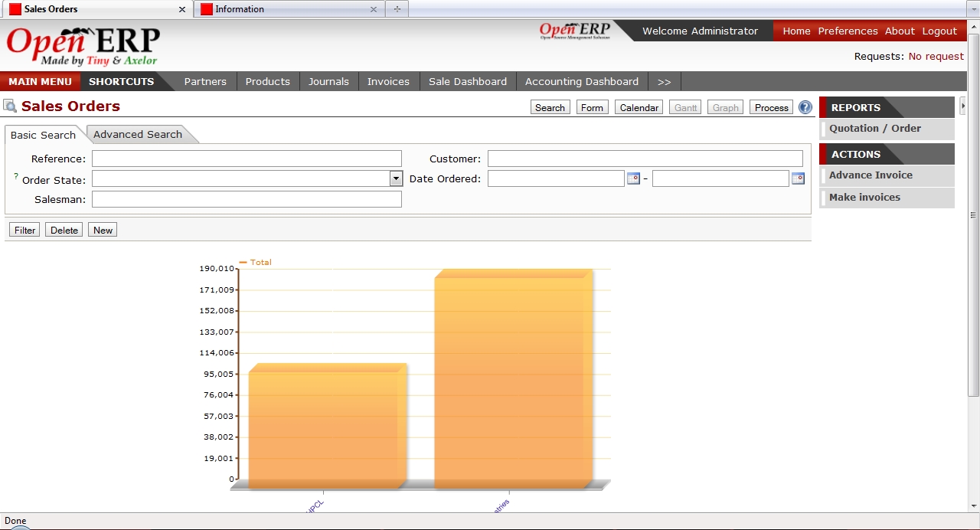Open the calendar picker for the end date field

pos(797,178)
